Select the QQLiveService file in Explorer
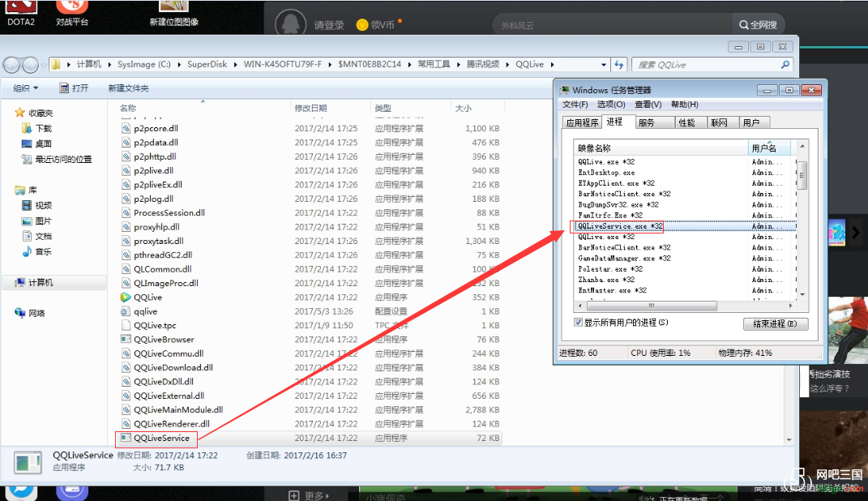This screenshot has height=501, width=868. pyautogui.click(x=161, y=438)
